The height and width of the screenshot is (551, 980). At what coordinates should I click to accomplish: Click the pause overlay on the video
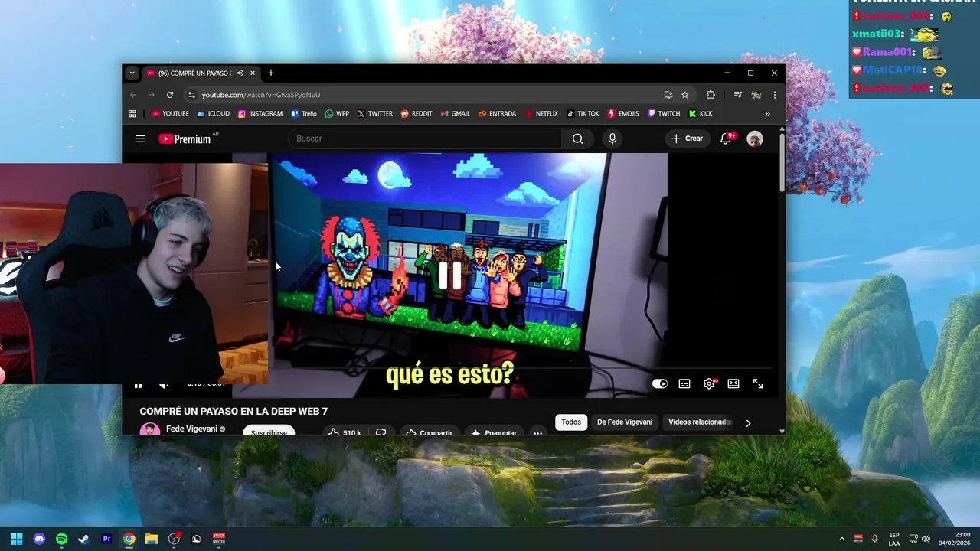coord(449,275)
